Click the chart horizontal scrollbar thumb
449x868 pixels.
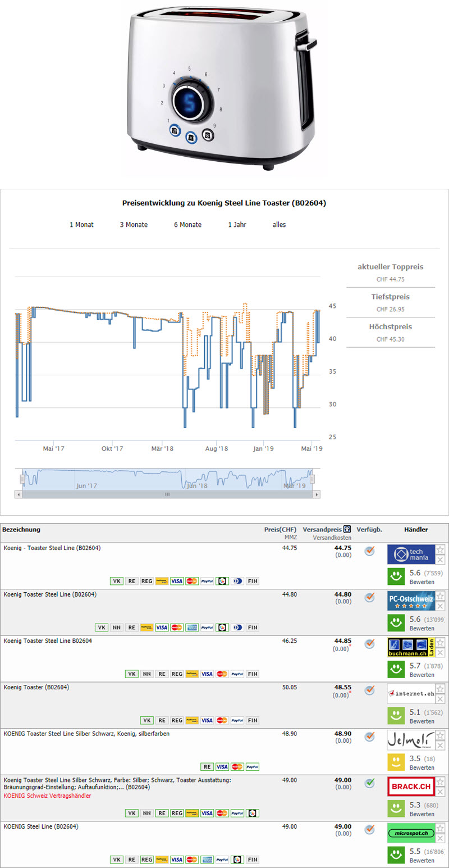[167, 494]
